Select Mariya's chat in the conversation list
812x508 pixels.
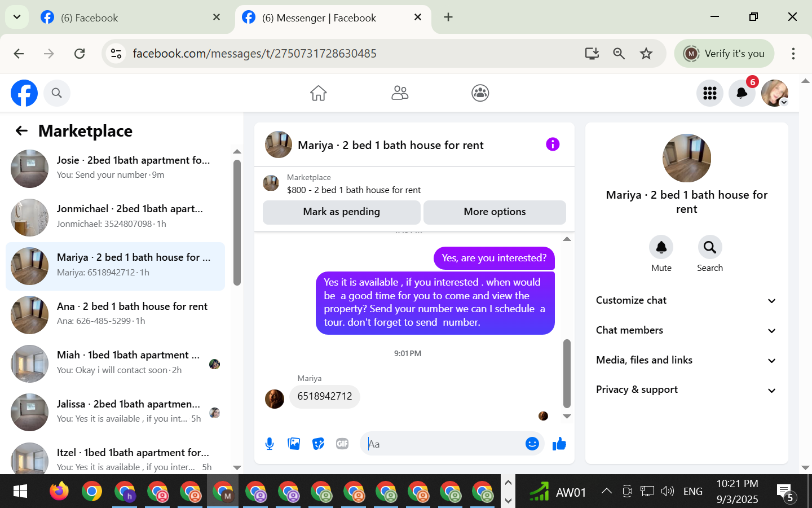(116, 266)
